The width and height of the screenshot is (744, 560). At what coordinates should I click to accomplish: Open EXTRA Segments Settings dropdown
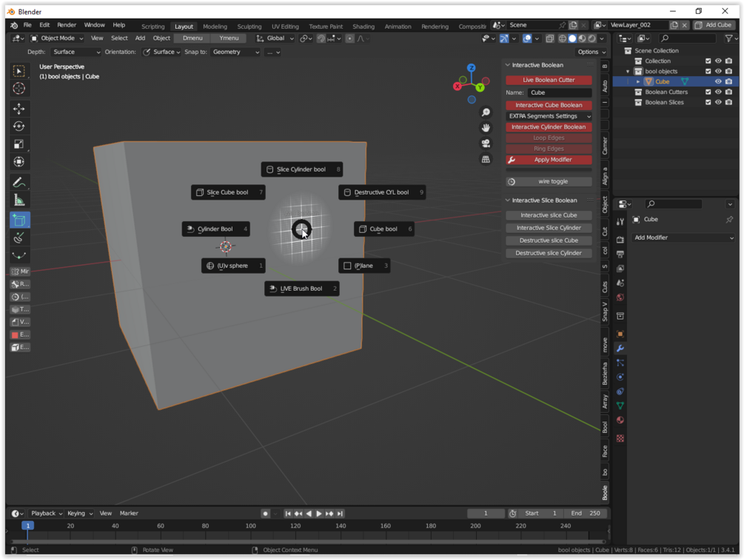[x=549, y=116]
